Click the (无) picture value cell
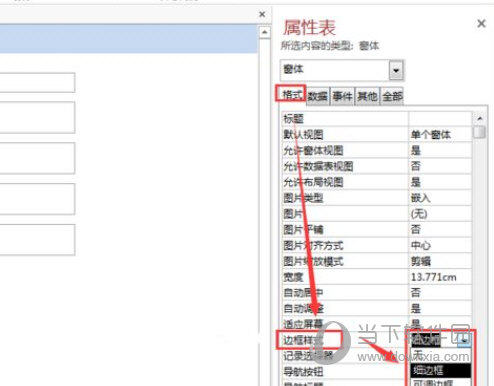 (440, 214)
